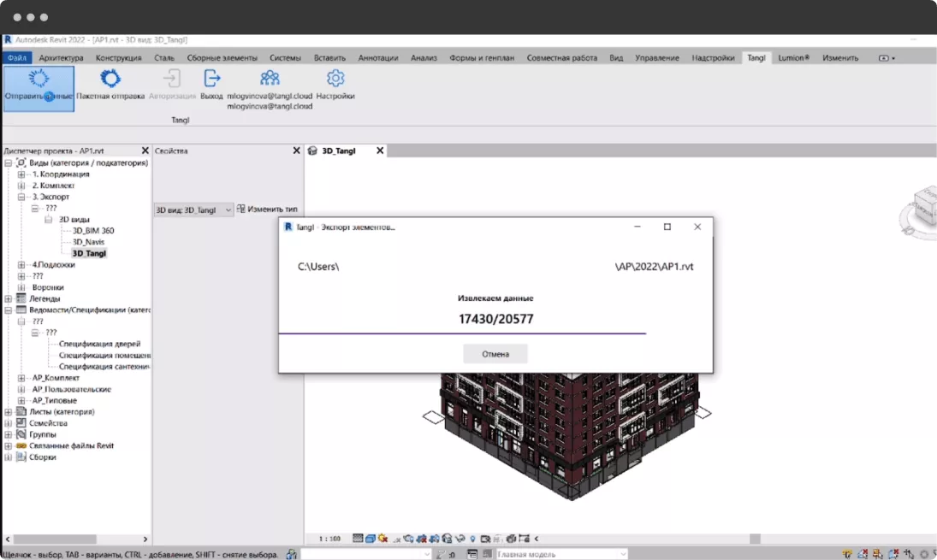937x560 pixels.
Task: Close the 3D_Tangl view tab
Action: (380, 150)
